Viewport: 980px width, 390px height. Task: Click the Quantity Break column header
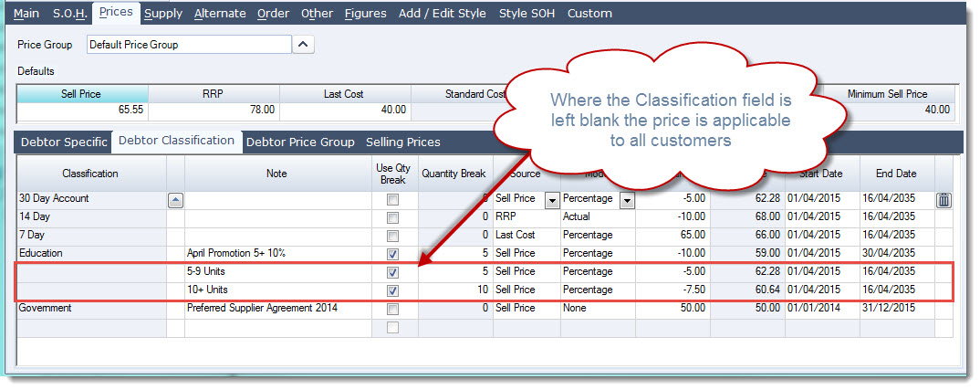pos(454,174)
